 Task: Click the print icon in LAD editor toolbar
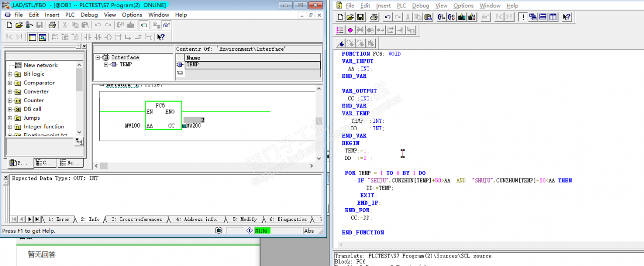52,25
